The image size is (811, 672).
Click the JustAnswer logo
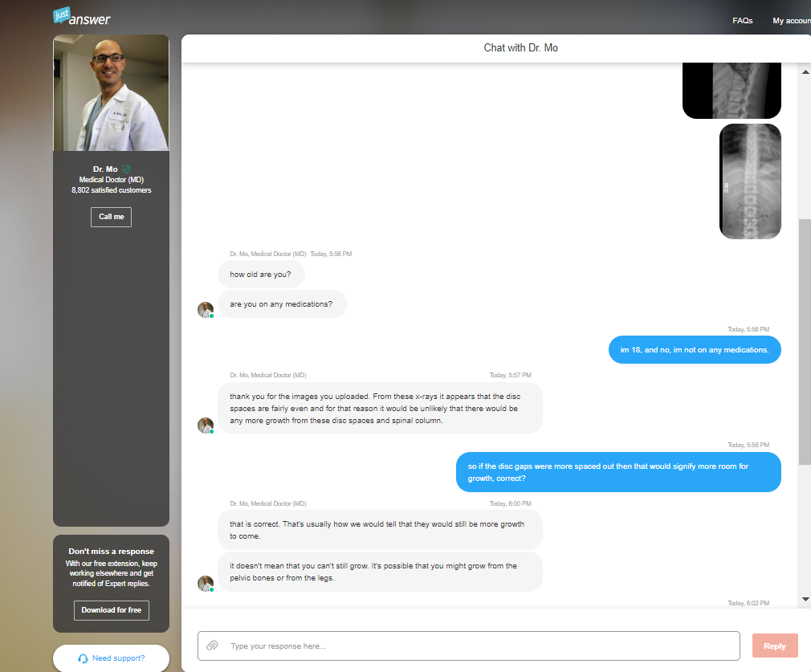[82, 17]
